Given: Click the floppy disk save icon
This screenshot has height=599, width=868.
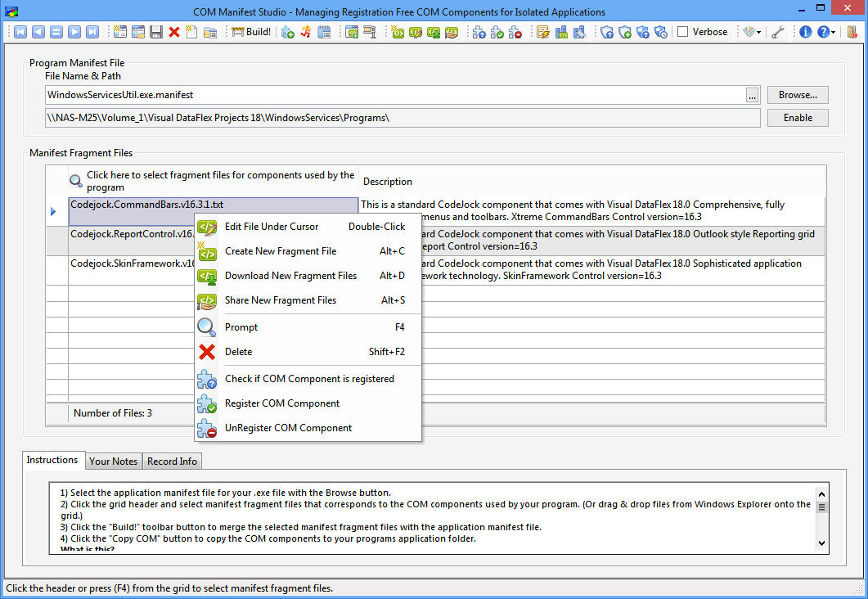Looking at the screenshot, I should [x=156, y=32].
